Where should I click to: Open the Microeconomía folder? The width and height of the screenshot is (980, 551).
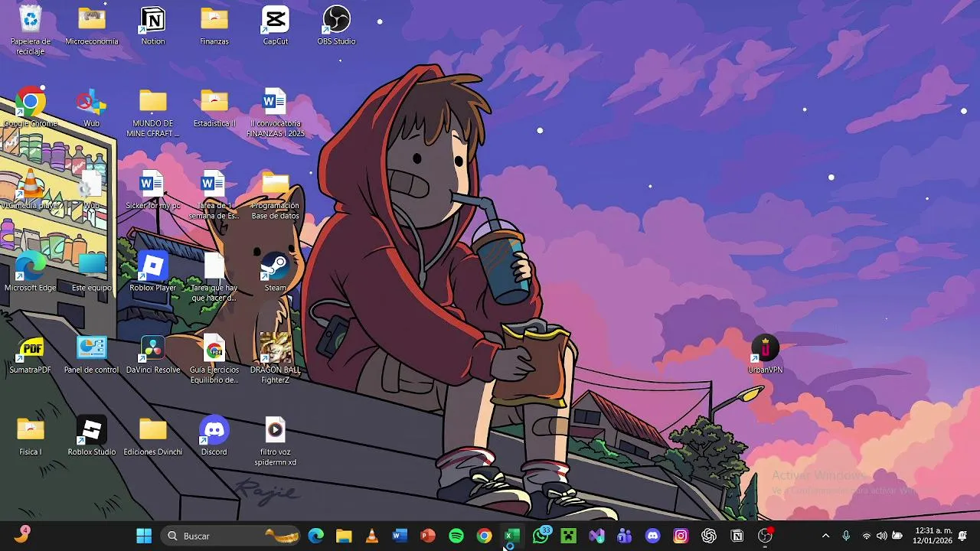click(92, 25)
